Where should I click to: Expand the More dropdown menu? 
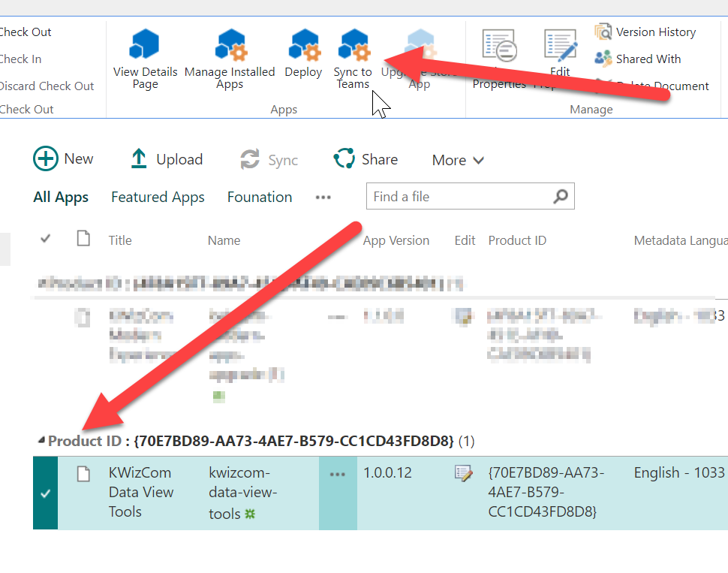[459, 160]
